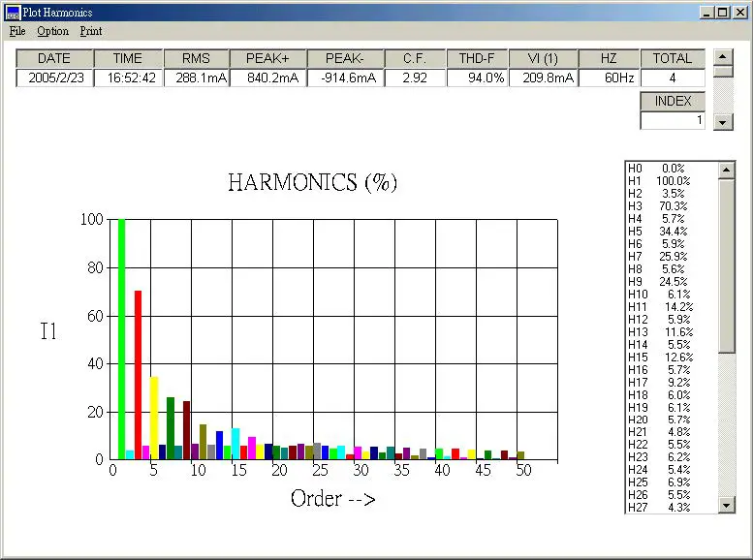Click the Order --> axis label
This screenshot has height=560, width=753.
(332, 499)
